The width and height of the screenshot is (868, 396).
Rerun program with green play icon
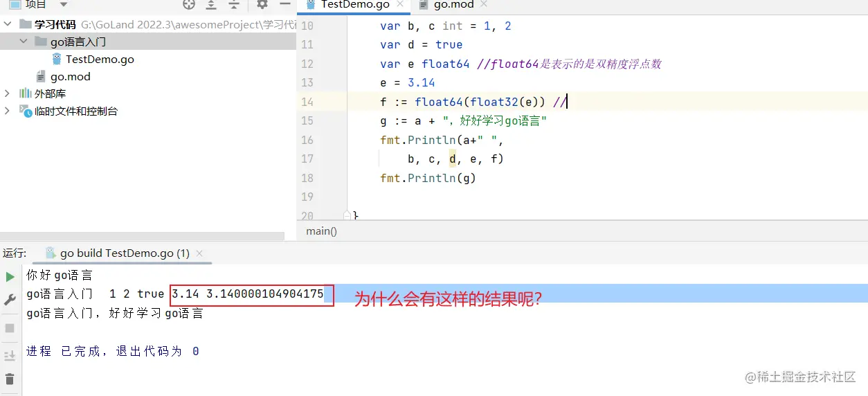[x=10, y=276]
